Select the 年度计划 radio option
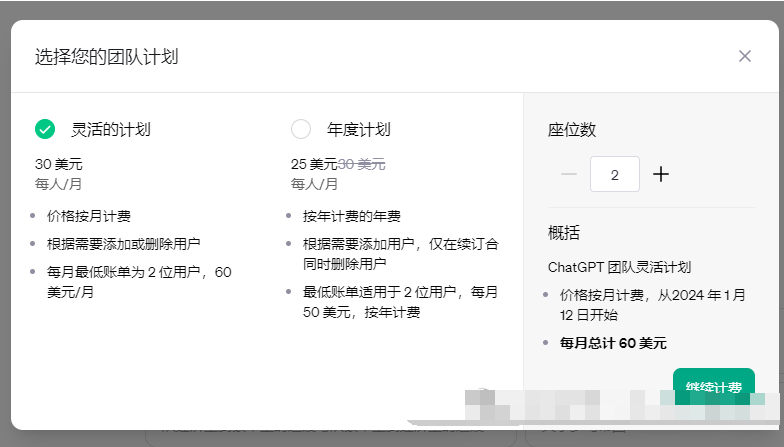Image resolution: width=784 pixels, height=447 pixels. click(x=301, y=129)
